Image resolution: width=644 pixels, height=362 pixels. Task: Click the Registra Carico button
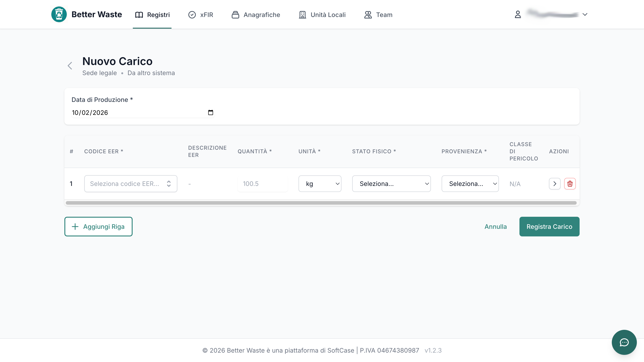(549, 227)
